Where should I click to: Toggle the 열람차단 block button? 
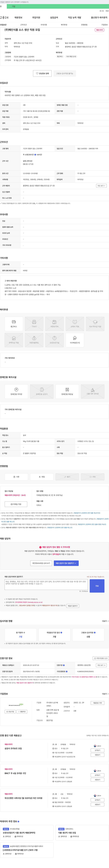[x=22, y=712]
